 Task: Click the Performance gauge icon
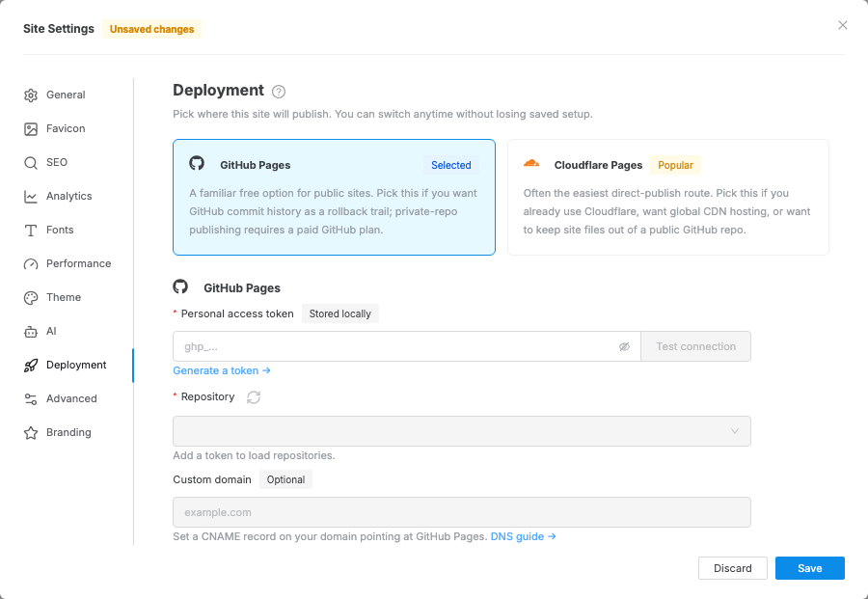click(31, 264)
